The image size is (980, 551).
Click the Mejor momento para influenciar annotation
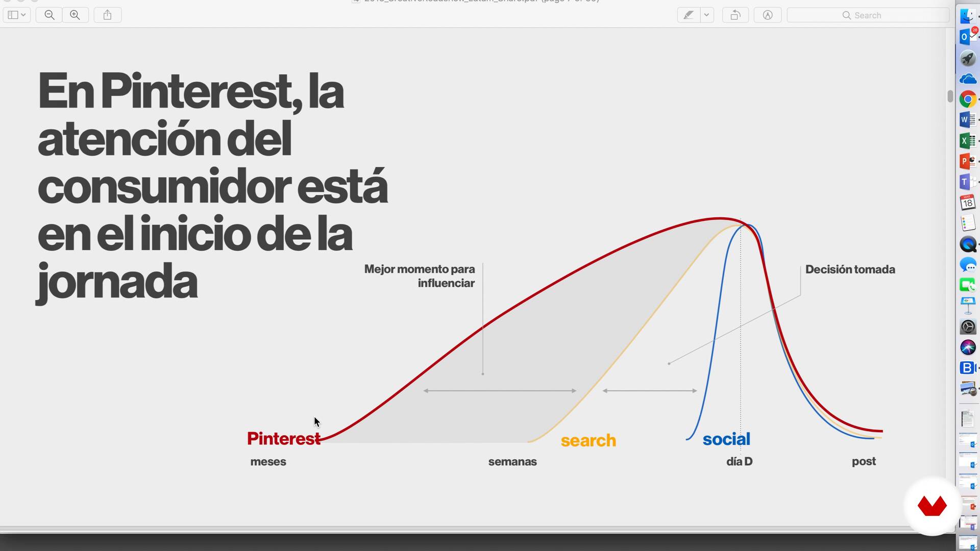420,276
